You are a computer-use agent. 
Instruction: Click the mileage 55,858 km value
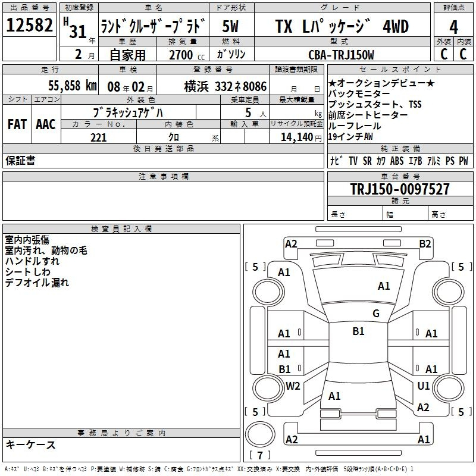click(x=73, y=86)
